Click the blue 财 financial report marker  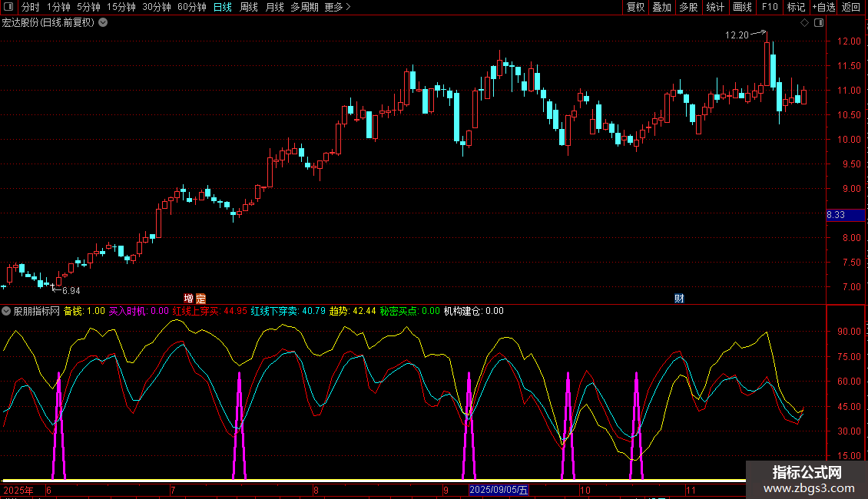pyautogui.click(x=679, y=298)
